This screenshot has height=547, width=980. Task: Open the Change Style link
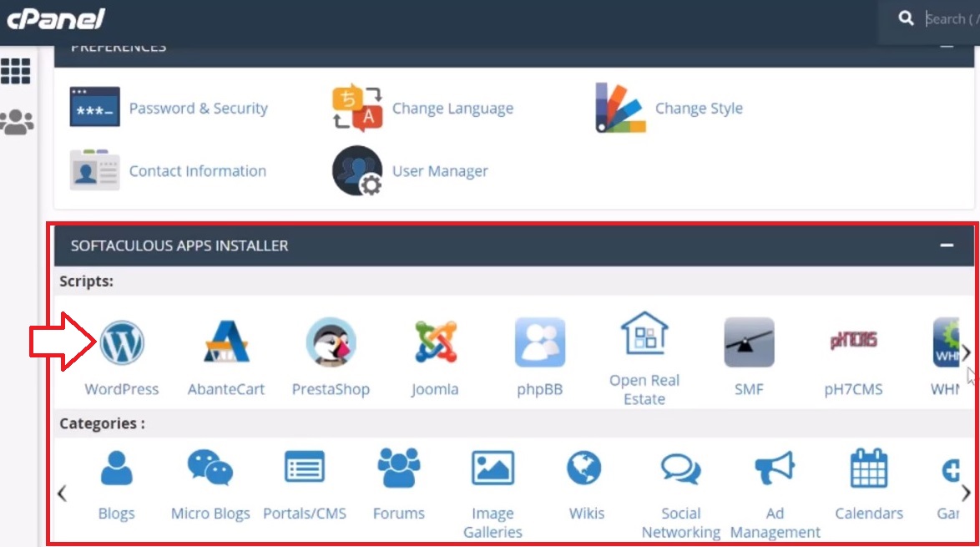click(x=699, y=109)
